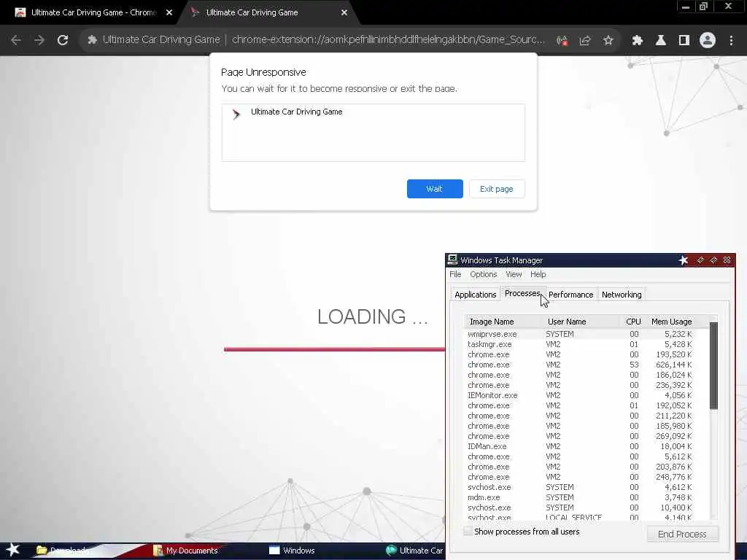Open the Options menu in Task Manager
The image size is (747, 560).
pyautogui.click(x=483, y=274)
